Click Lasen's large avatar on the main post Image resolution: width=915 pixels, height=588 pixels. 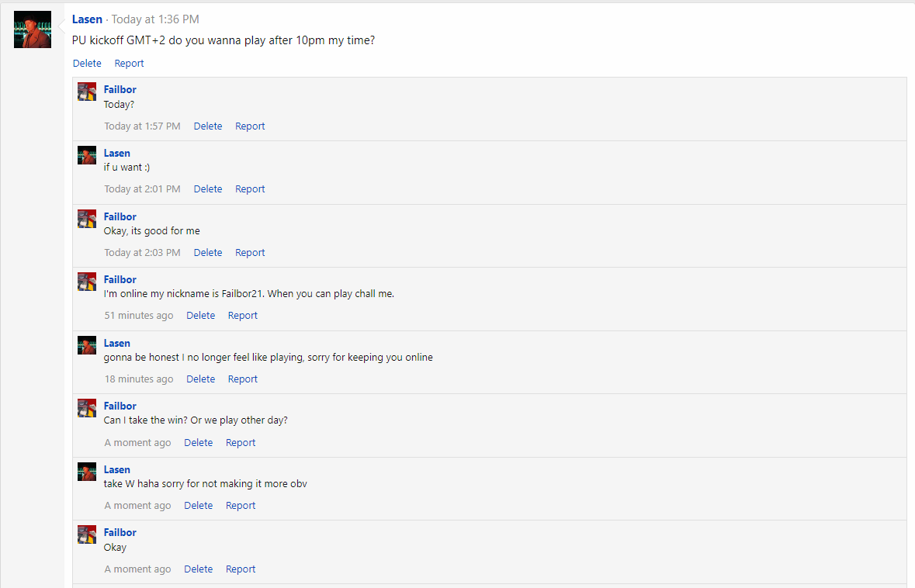coord(33,29)
